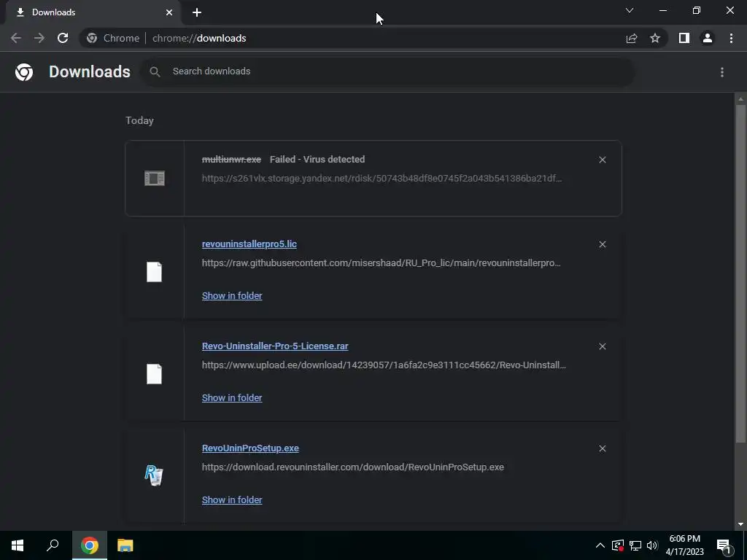Click the RevoUninProSetup.exe Revo icon
The height and width of the screenshot is (560, 747).
154,475
